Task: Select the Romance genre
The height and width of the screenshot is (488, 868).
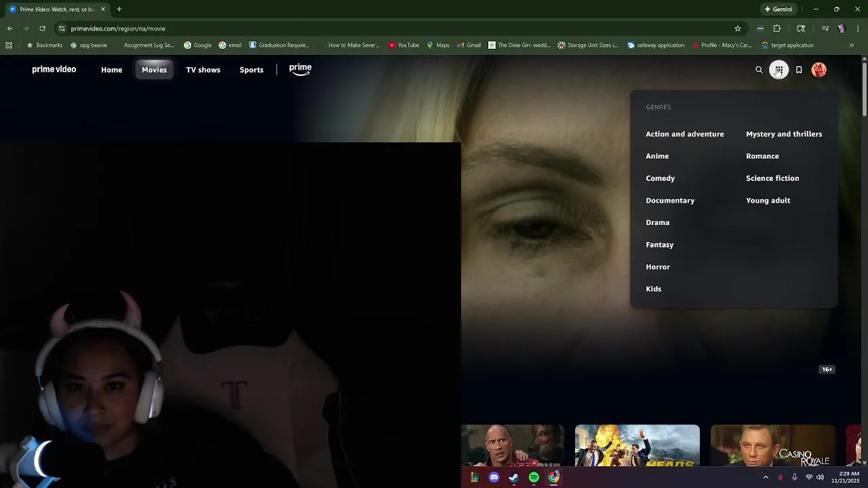Action: [762, 156]
